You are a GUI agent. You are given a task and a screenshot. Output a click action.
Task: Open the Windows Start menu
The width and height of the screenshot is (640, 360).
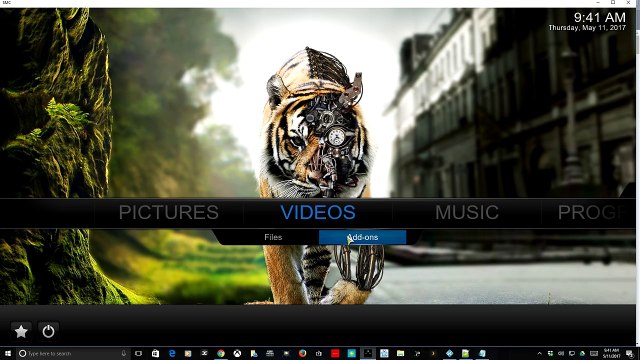tap(8, 353)
